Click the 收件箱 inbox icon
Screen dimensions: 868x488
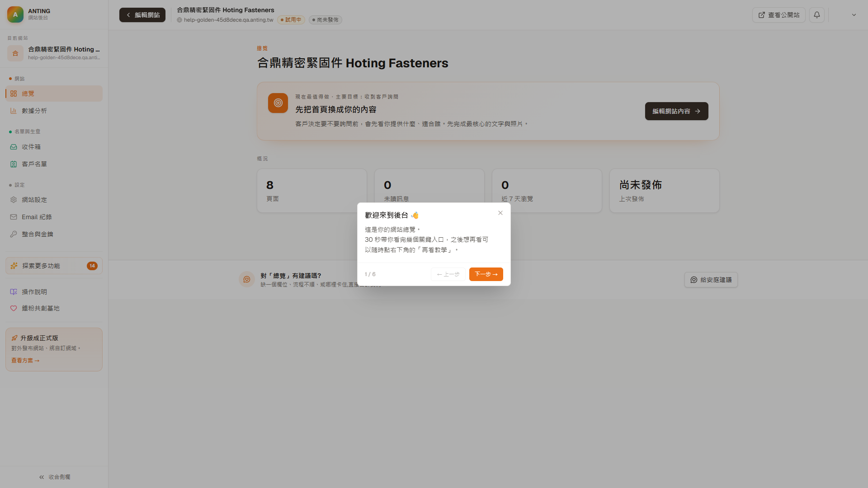point(14,147)
